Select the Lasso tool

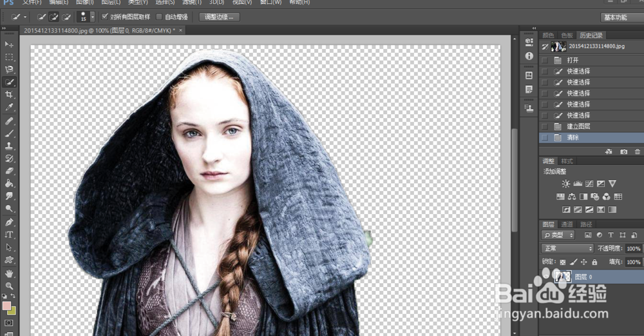(9, 69)
